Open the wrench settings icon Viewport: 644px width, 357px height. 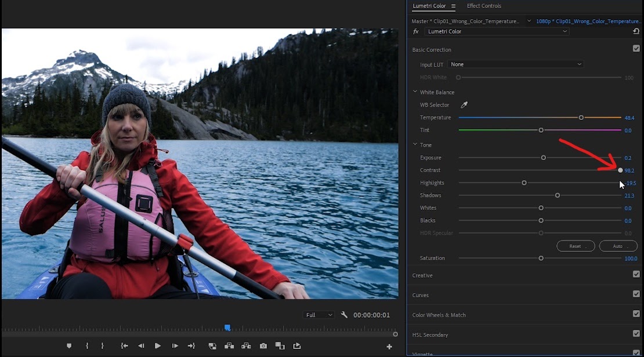click(344, 315)
